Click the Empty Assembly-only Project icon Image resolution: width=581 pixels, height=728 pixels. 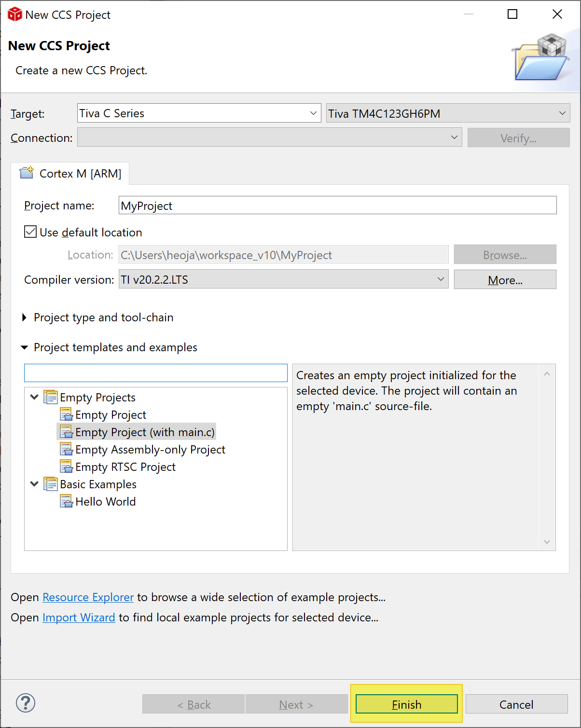66,449
